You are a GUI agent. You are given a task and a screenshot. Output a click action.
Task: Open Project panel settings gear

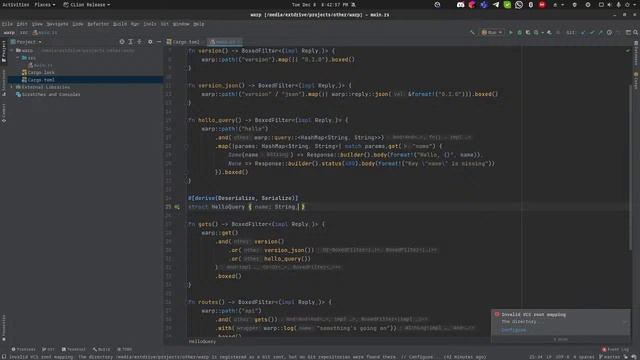[150, 42]
